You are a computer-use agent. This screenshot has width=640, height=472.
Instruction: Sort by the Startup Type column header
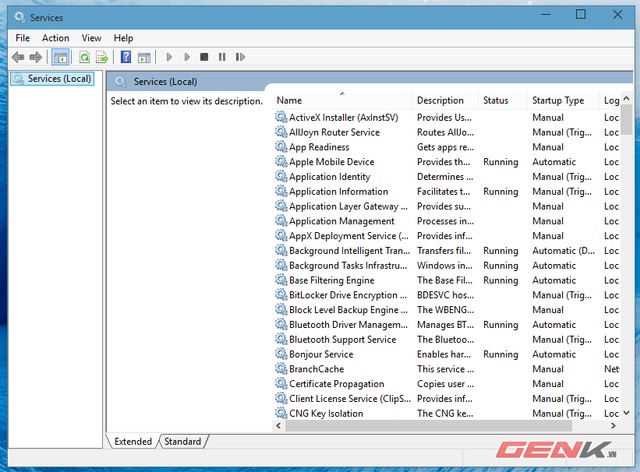point(563,100)
